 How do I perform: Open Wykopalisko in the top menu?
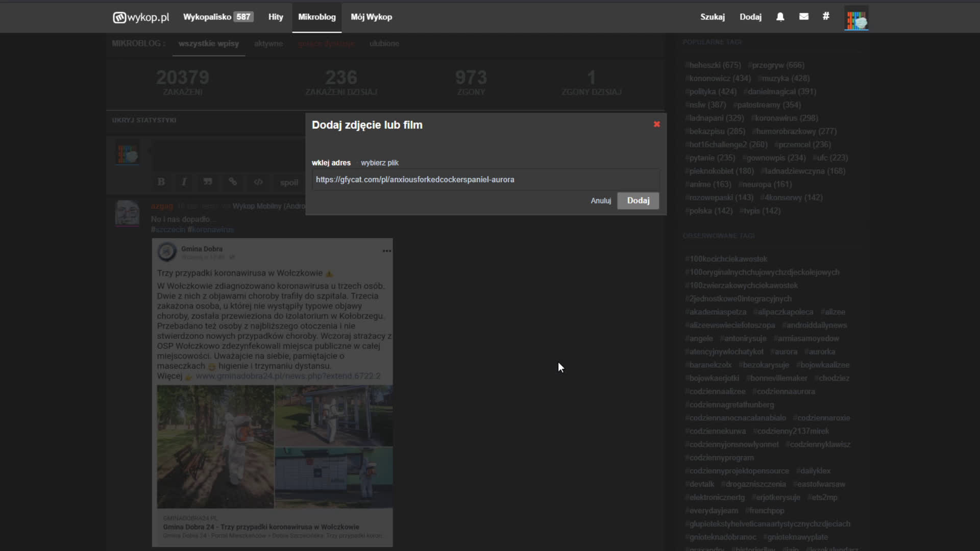[218, 17]
